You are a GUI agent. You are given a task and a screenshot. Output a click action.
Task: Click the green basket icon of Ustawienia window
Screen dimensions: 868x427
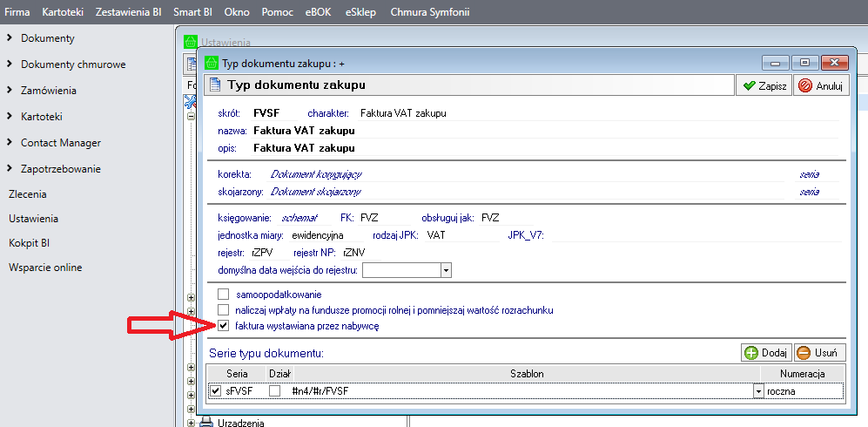[192, 42]
